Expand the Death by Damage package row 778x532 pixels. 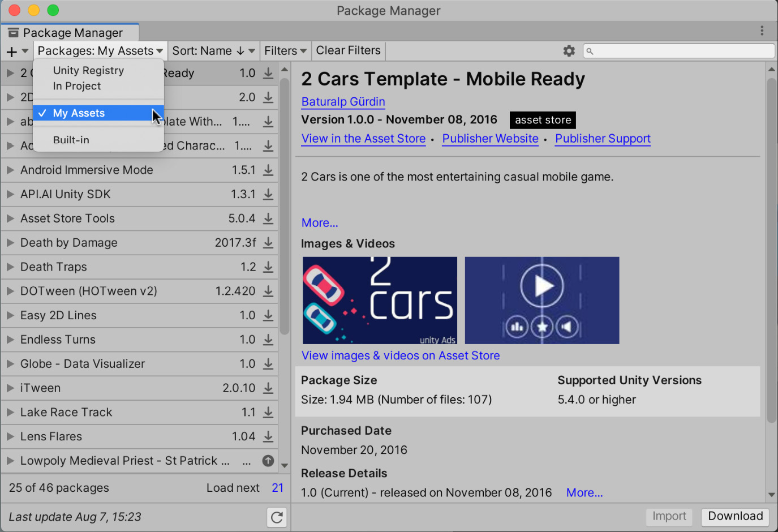[x=10, y=243]
